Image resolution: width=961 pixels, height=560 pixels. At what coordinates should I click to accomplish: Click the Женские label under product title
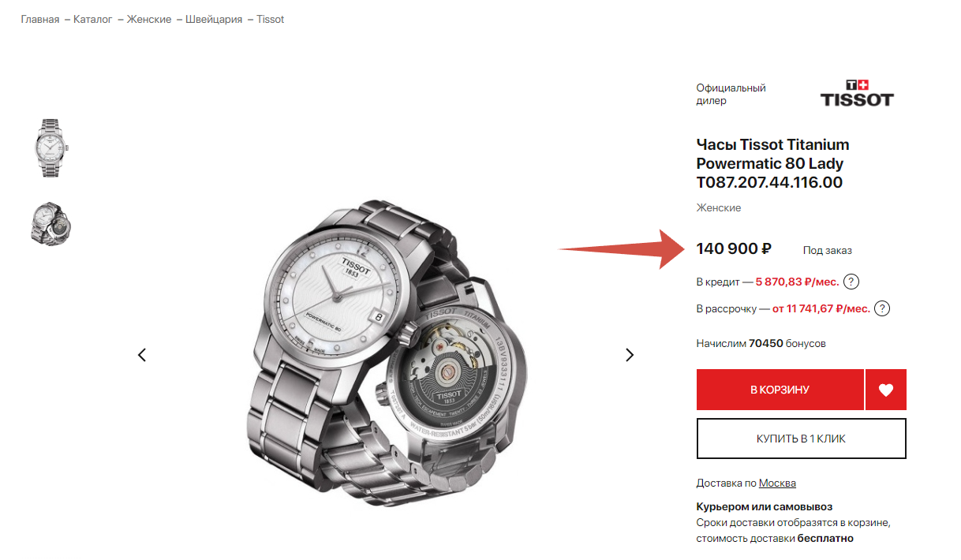(x=718, y=207)
